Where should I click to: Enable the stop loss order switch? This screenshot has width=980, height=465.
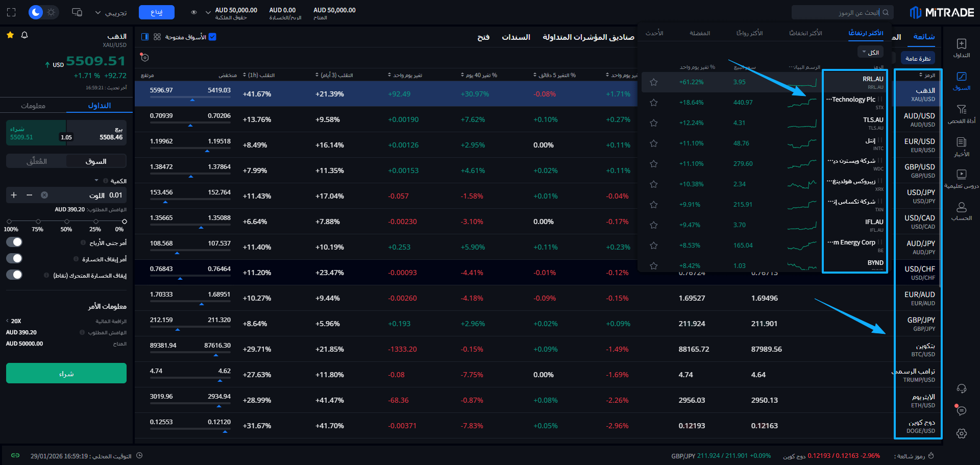pyautogui.click(x=14, y=259)
